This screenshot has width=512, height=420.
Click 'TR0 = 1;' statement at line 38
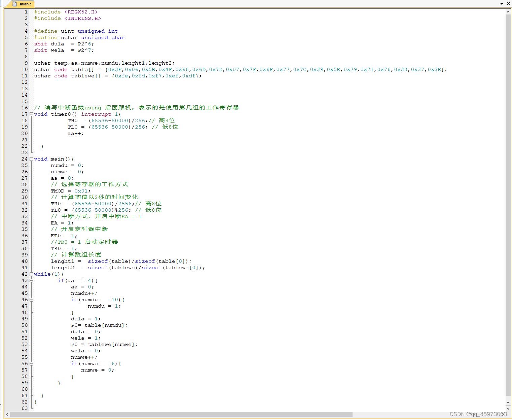pos(64,248)
